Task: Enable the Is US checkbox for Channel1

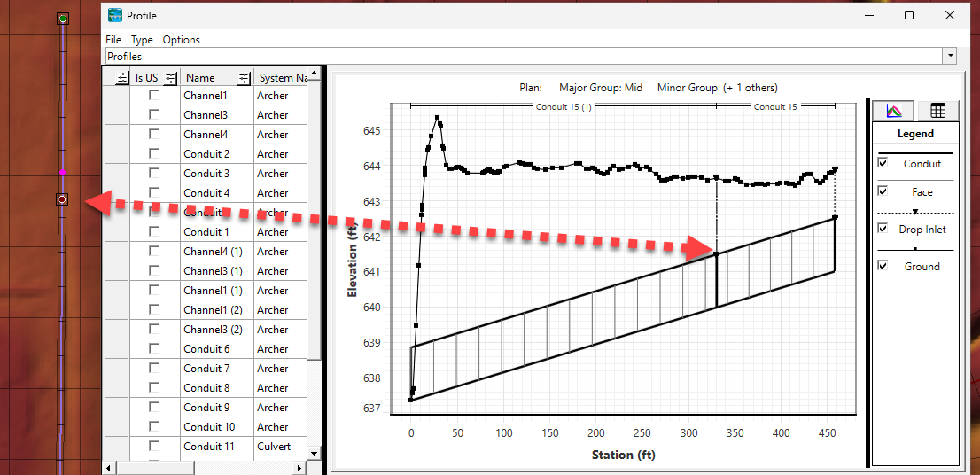Action: point(154,95)
